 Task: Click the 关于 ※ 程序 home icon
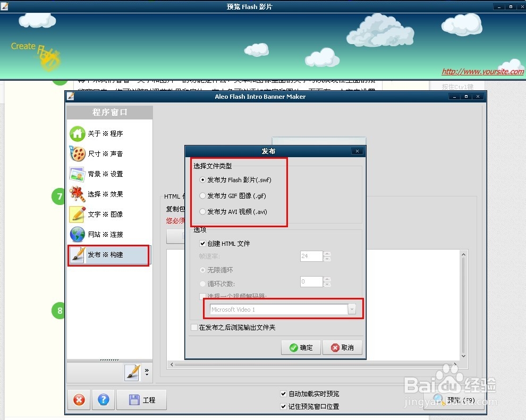click(x=78, y=134)
